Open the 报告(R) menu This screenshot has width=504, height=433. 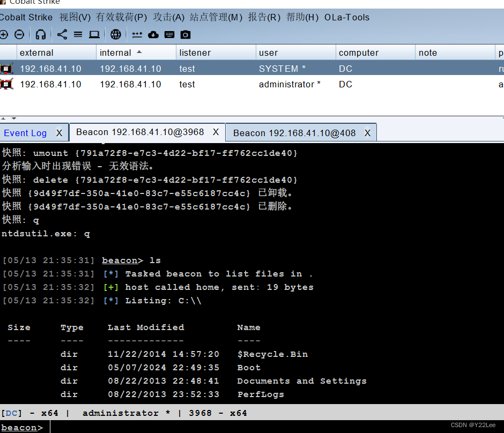264,17
